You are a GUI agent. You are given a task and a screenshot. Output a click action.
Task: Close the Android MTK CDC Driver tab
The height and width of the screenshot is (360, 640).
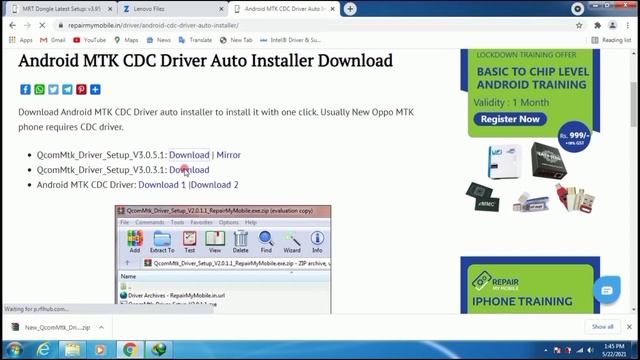pyautogui.click(x=333, y=9)
